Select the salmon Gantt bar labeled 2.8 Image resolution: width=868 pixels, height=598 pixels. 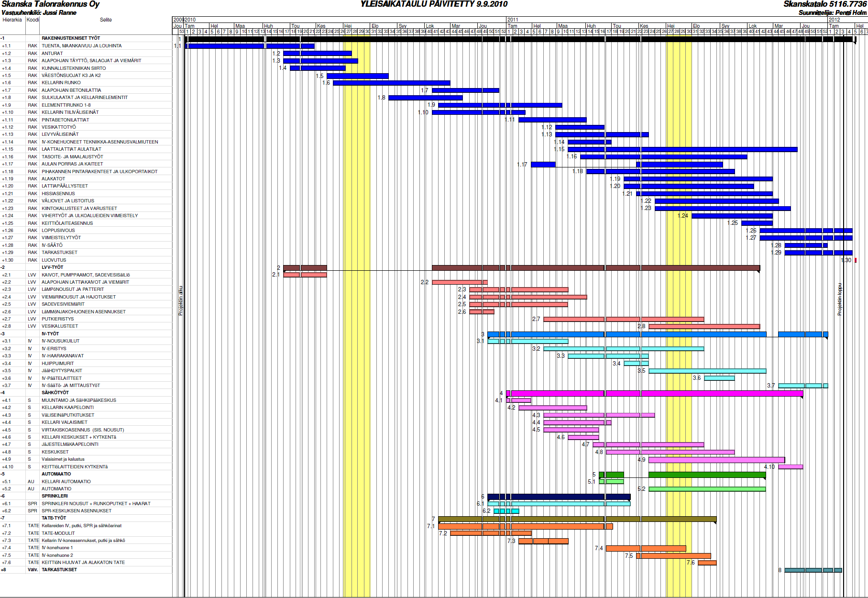click(704, 327)
